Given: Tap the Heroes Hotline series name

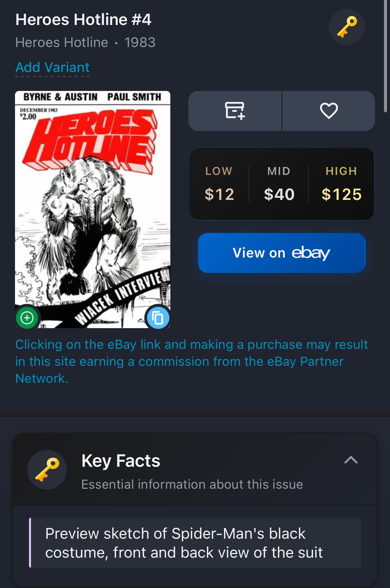Looking at the screenshot, I should coord(62,42).
